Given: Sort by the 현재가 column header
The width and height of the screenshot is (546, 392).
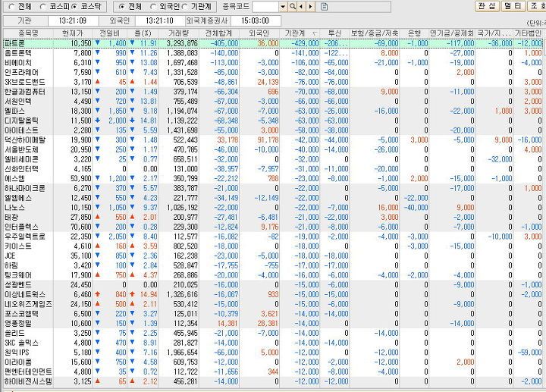Looking at the screenshot, I should click(73, 33).
